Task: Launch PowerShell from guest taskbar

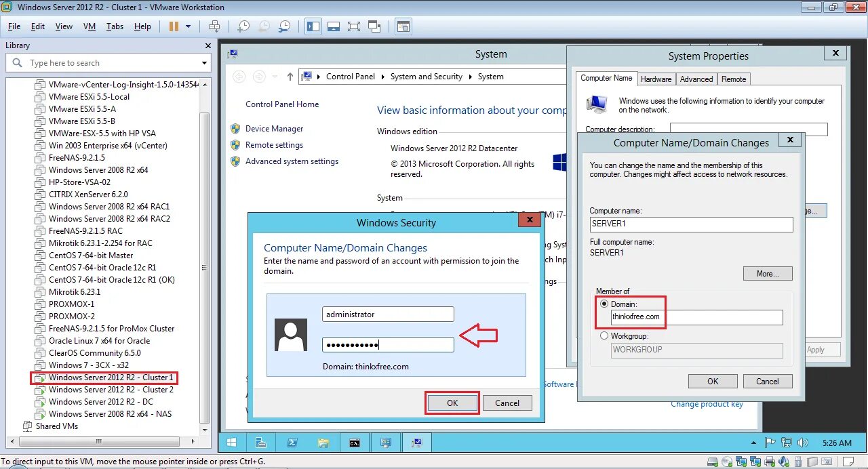Action: (292, 443)
